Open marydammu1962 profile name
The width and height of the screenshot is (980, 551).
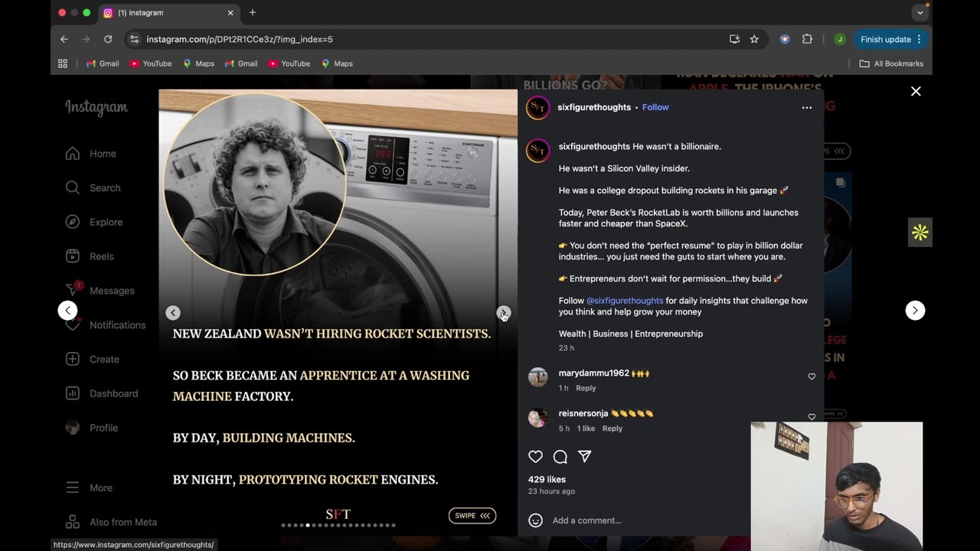click(594, 373)
